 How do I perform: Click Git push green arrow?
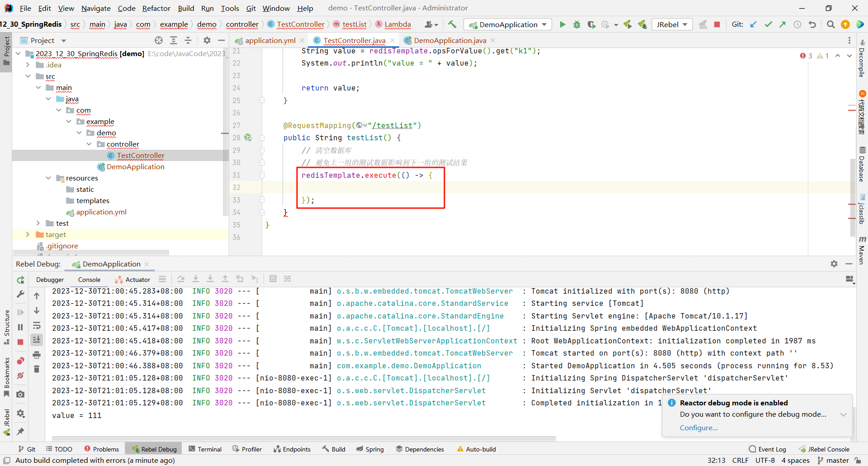[x=783, y=24]
